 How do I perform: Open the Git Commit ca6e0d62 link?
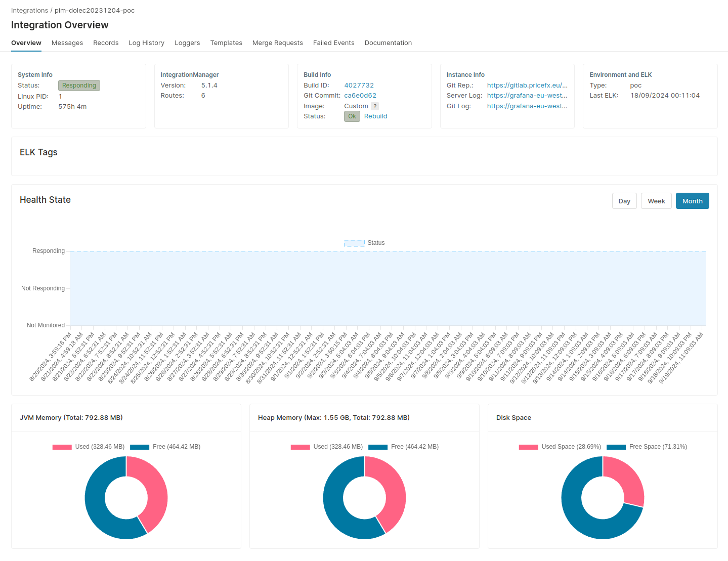pyautogui.click(x=360, y=96)
